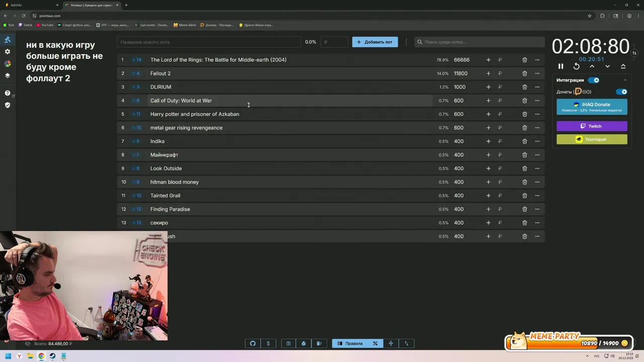644x362 pixels.
Task: Click the dollar sign bottom icon
Action: (x=268, y=343)
